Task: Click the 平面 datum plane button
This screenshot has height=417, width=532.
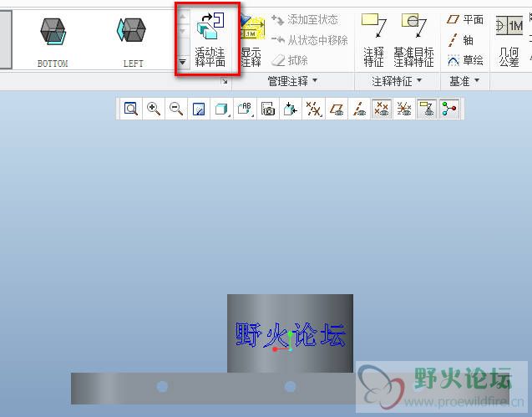Action: 465,20
